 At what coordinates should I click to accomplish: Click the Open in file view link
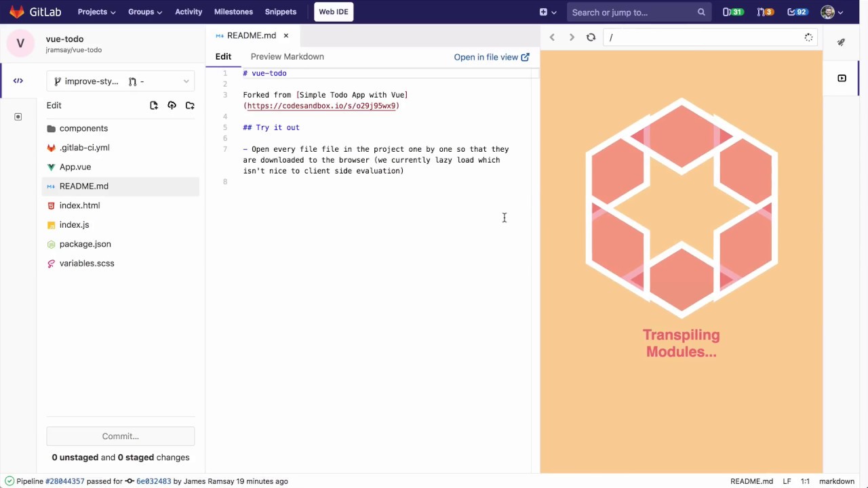(x=492, y=57)
